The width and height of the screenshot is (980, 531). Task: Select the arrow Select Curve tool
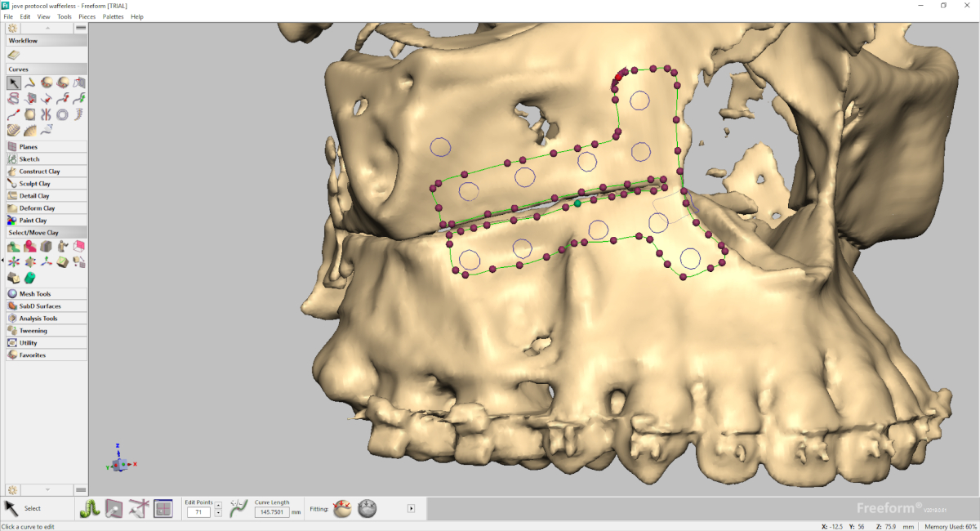tap(14, 83)
